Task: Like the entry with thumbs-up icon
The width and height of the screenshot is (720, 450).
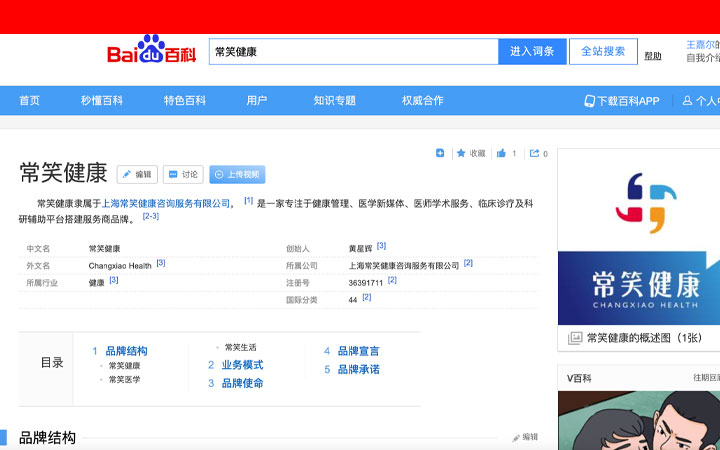Action: [x=501, y=153]
